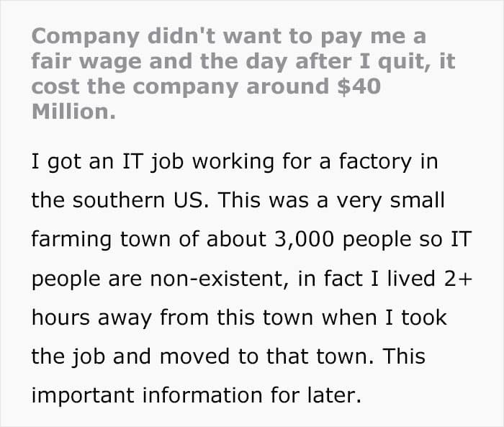Click the number "3,000" in the text
The height and width of the screenshot is (427, 504).
[x=304, y=240]
